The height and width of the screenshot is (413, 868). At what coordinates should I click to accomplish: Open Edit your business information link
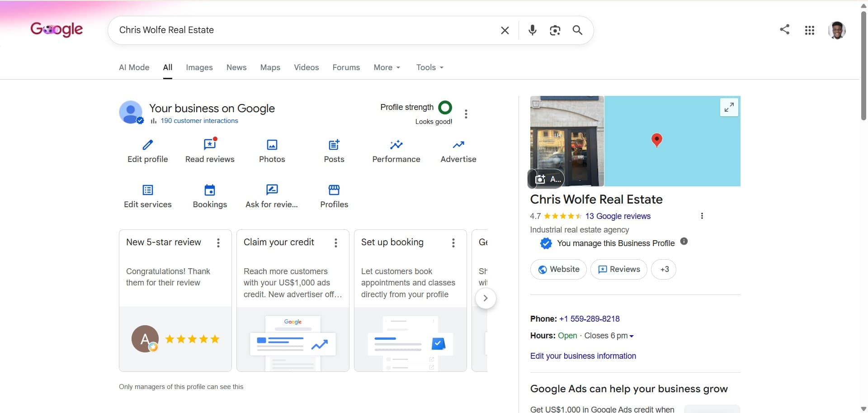point(583,356)
